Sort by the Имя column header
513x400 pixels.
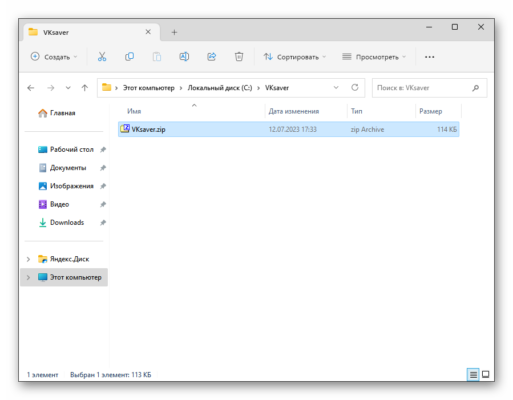pyautogui.click(x=134, y=111)
